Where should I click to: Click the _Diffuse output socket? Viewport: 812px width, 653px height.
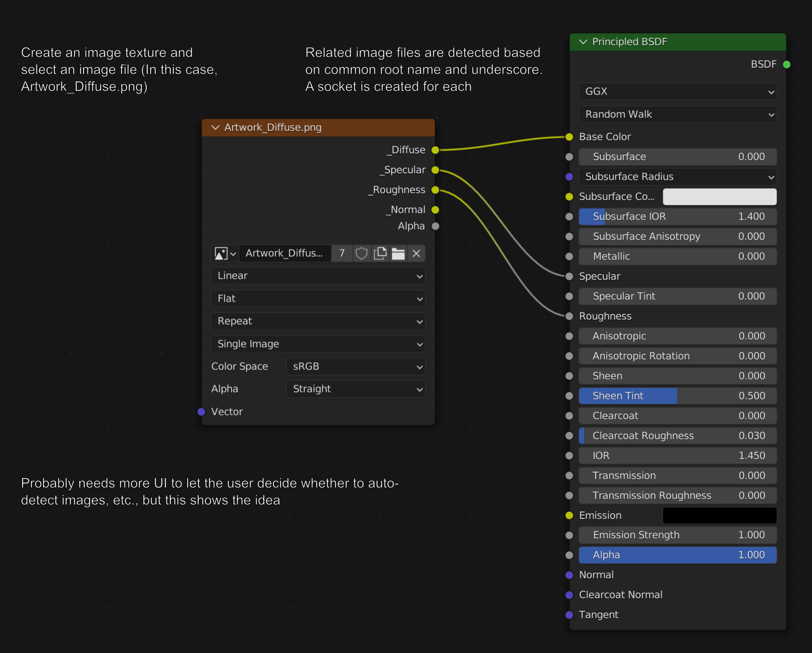pyautogui.click(x=435, y=150)
